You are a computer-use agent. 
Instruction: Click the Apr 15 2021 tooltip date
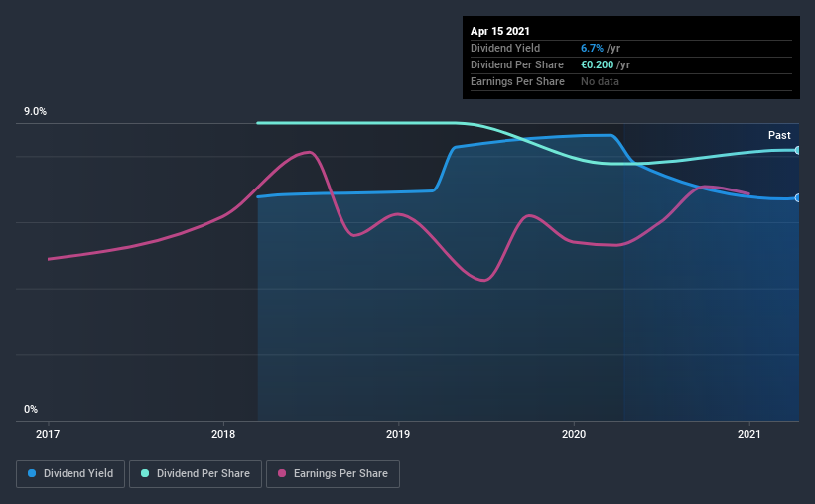[500, 31]
